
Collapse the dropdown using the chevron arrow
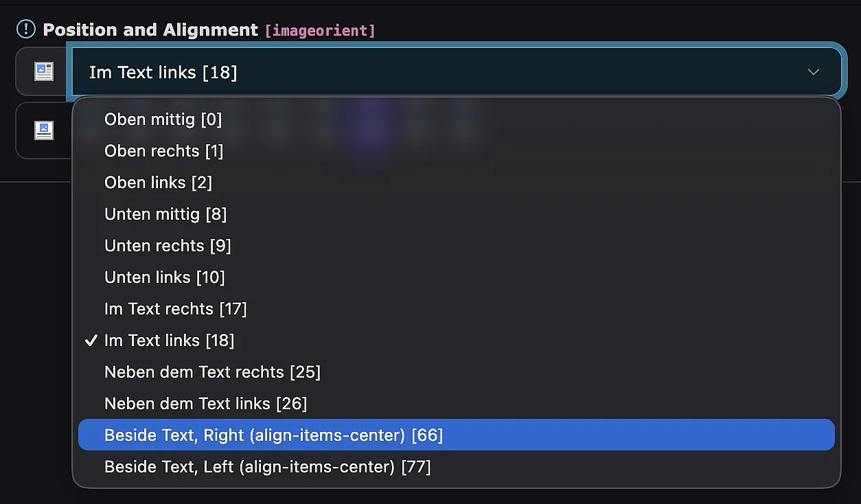click(814, 72)
